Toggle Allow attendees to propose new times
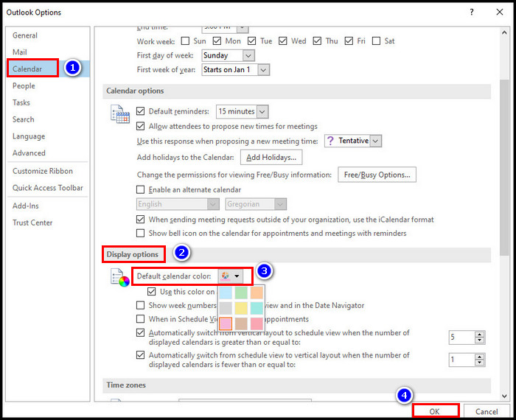Screen dimensions: 516x420 (141, 126)
